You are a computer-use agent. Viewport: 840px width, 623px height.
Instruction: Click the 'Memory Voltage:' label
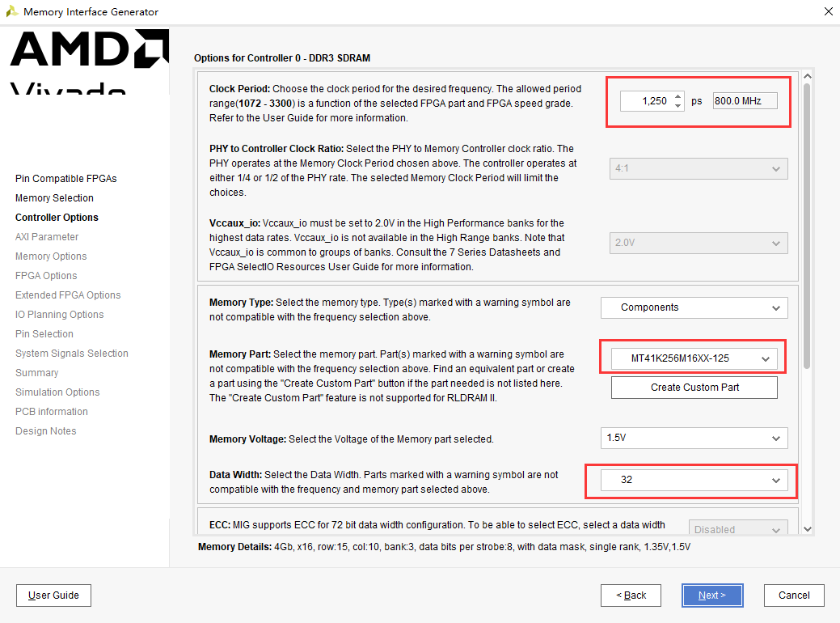point(247,439)
